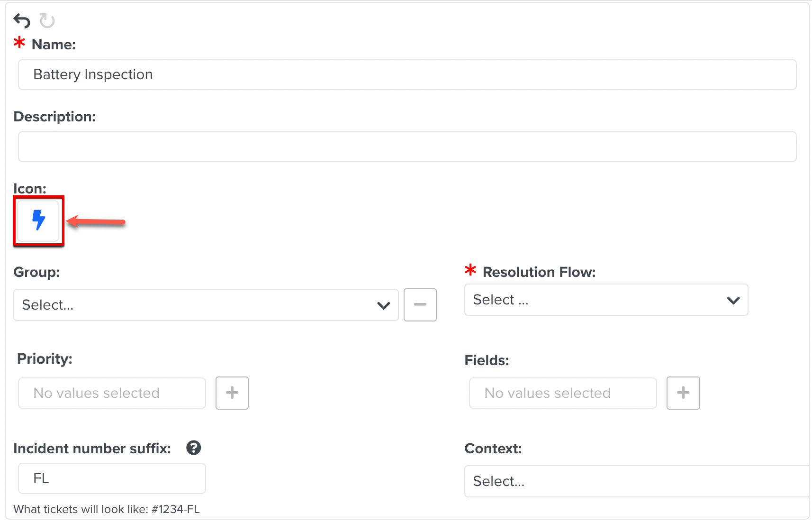
Task: Click the plus button next to Fields
Action: point(683,393)
